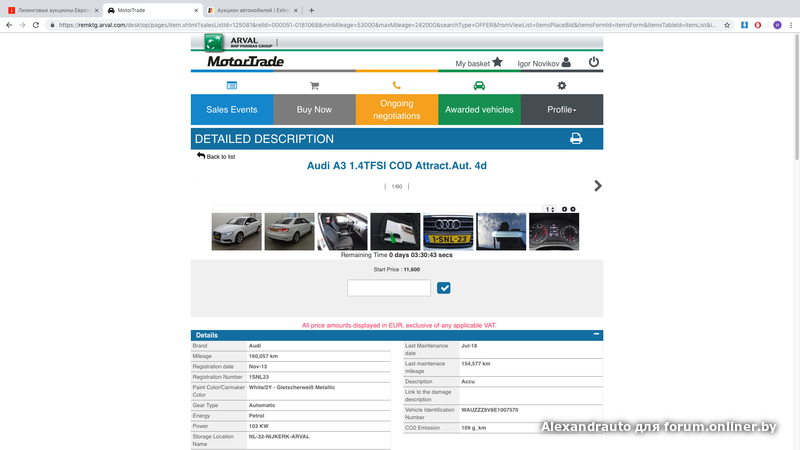Click the browser address bar URL

point(387,25)
